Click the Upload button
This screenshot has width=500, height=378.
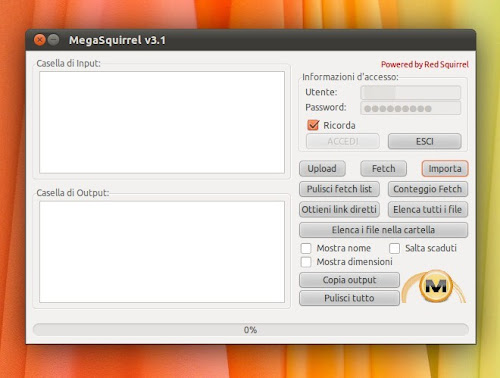(322, 169)
